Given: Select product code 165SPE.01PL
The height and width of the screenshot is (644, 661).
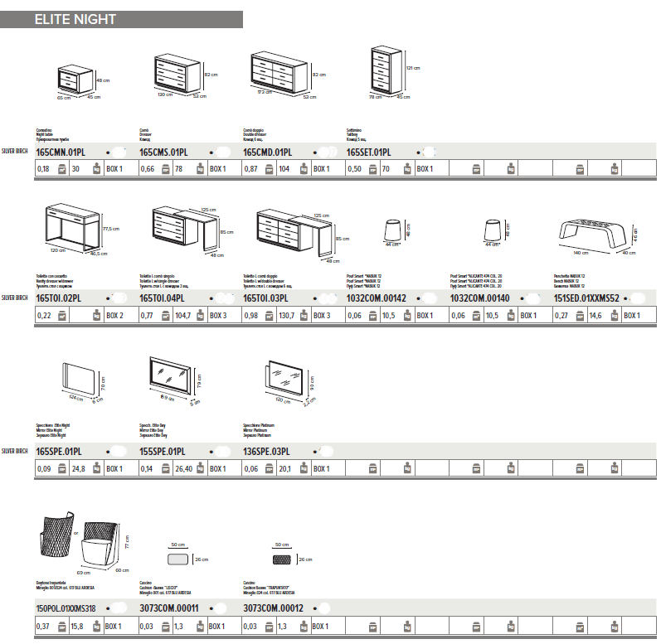Looking at the screenshot, I should tap(59, 452).
